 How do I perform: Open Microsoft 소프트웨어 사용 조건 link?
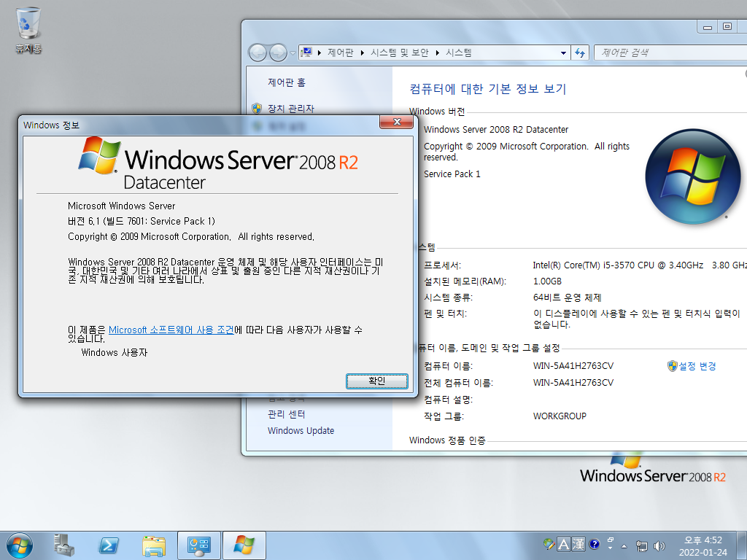171,330
